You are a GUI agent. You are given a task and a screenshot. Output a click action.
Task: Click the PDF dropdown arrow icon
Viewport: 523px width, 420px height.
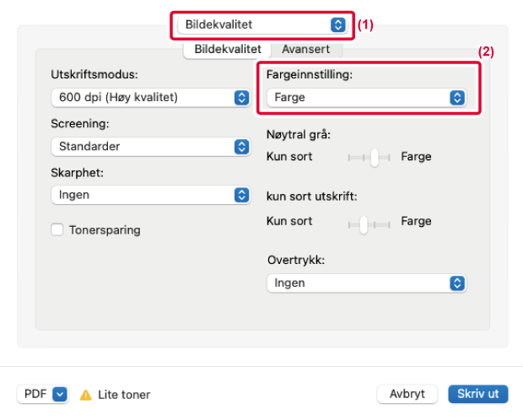pos(60,395)
